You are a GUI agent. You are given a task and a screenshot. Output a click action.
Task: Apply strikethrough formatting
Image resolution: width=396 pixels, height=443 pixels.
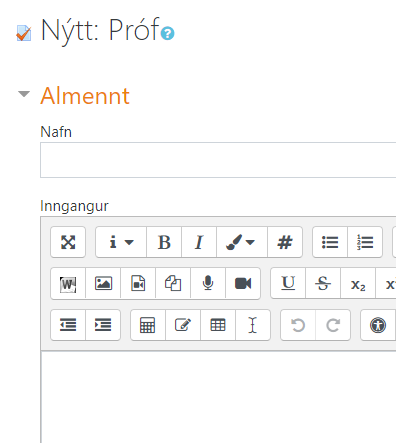click(x=323, y=284)
